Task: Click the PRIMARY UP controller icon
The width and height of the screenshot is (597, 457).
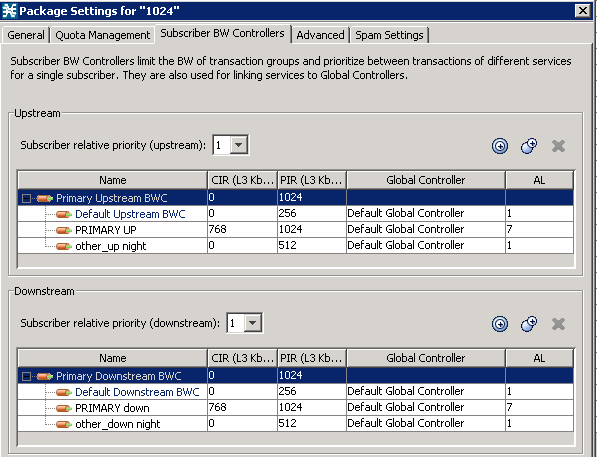Action: 64,230
